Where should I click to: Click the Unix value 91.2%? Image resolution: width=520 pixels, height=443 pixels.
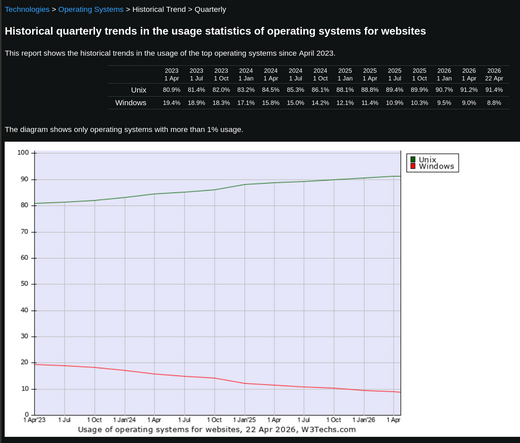click(469, 90)
